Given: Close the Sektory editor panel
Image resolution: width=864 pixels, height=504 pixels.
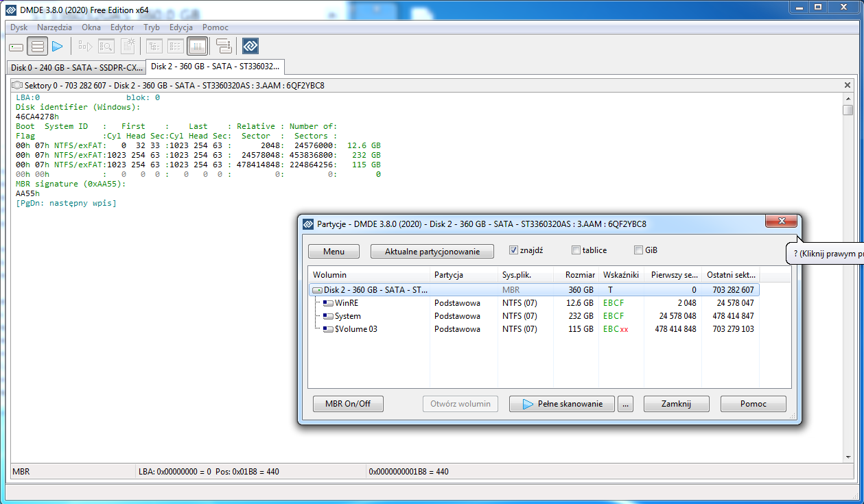Looking at the screenshot, I should (848, 86).
